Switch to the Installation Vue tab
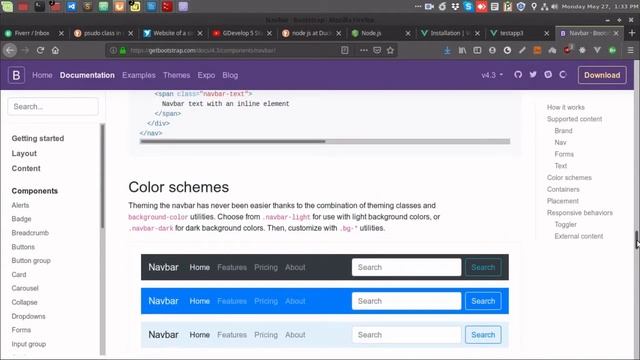 click(450, 33)
